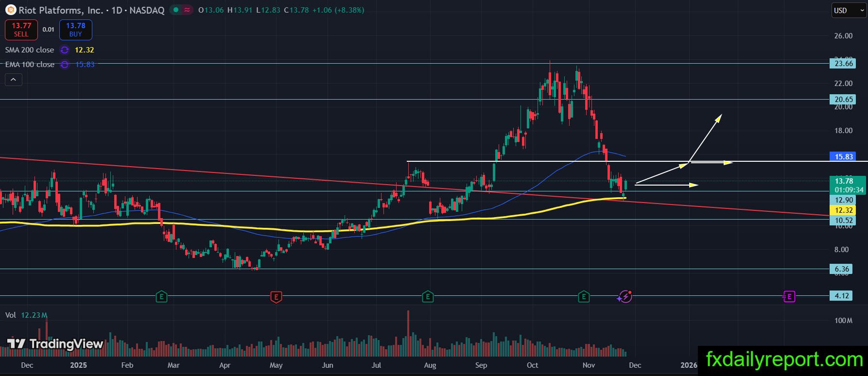Click the +1.06 (+8.38%) change value
Image resolution: width=868 pixels, height=376 pixels.
(338, 10)
